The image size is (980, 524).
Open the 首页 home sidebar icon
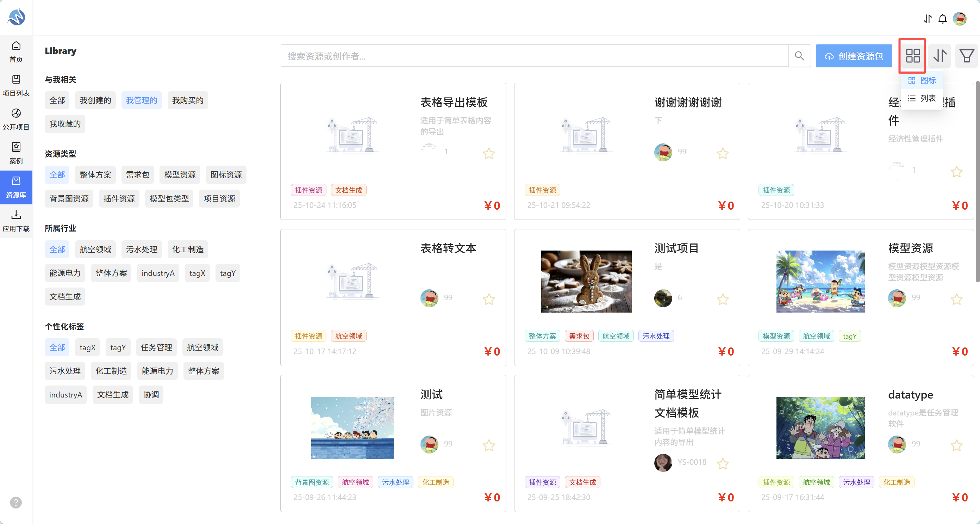tap(16, 52)
